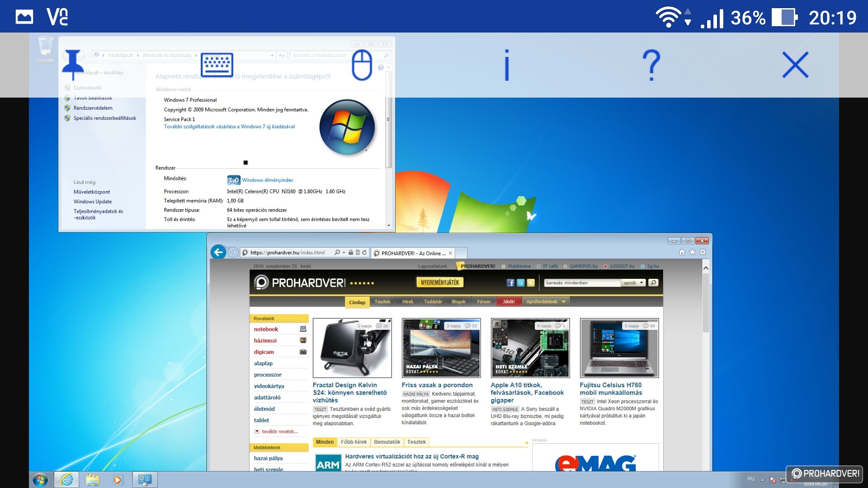Focus the keresés mindenben search field
The height and width of the screenshot is (488, 868).
pyautogui.click(x=582, y=283)
